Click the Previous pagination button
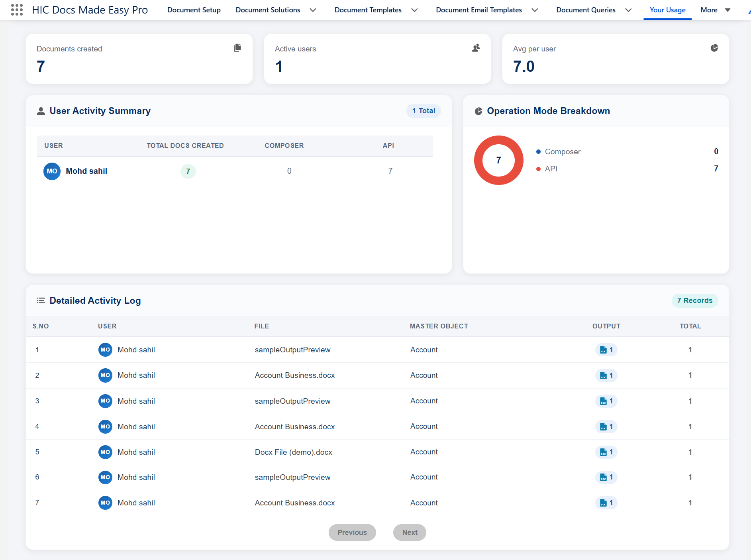 [x=352, y=532]
